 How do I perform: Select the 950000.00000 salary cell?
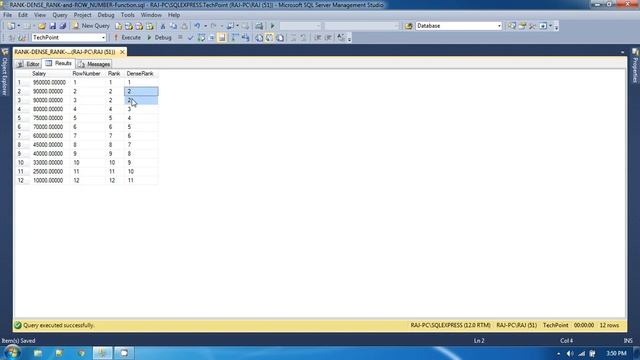pyautogui.click(x=49, y=82)
